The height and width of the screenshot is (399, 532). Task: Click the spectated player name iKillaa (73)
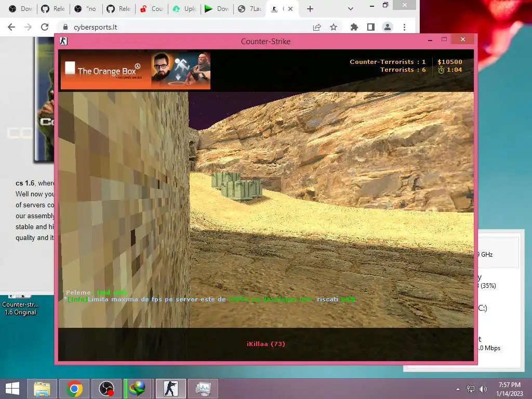pos(265,344)
